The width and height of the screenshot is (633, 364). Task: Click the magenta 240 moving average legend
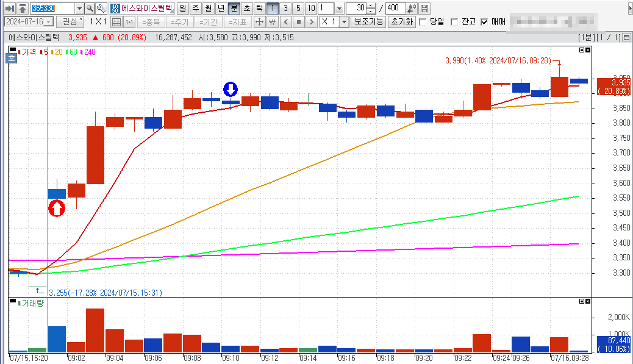pos(88,52)
